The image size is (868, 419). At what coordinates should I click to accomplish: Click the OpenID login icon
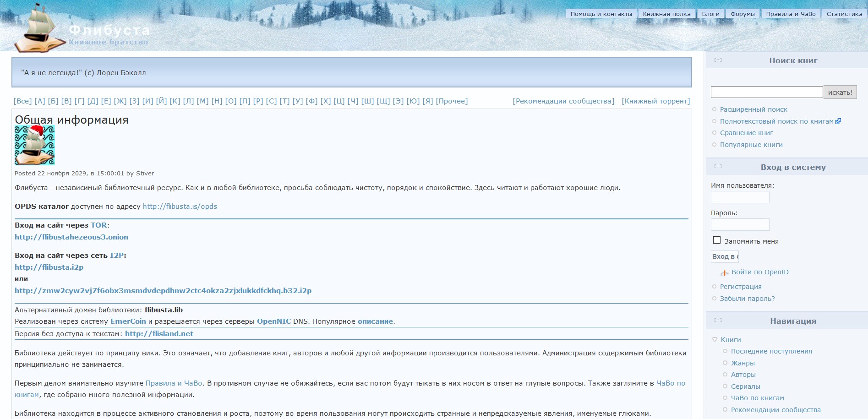pyautogui.click(x=724, y=273)
